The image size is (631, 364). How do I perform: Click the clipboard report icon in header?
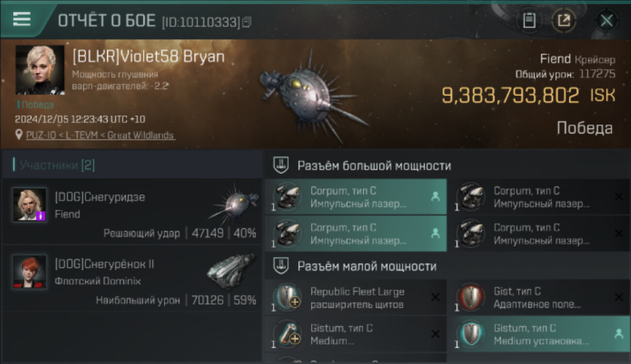point(529,20)
